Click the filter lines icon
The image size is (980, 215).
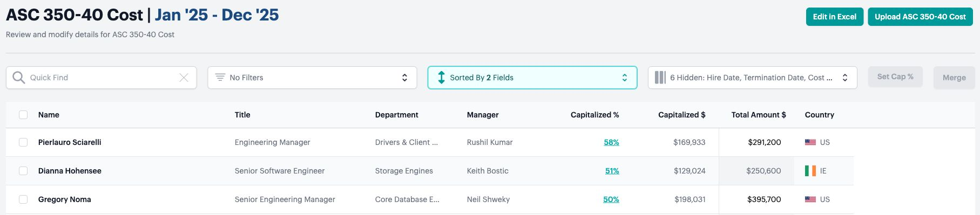tap(220, 78)
